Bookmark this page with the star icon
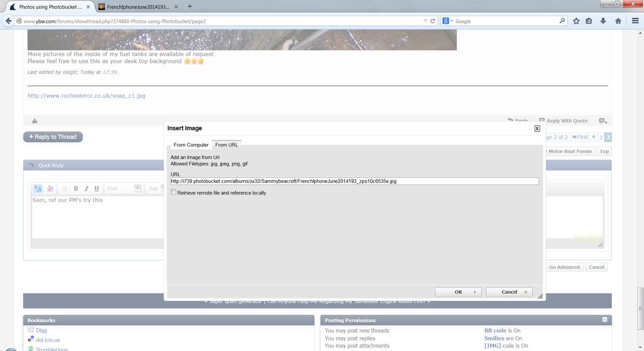Viewport: 644px width, 351px height. (x=576, y=21)
